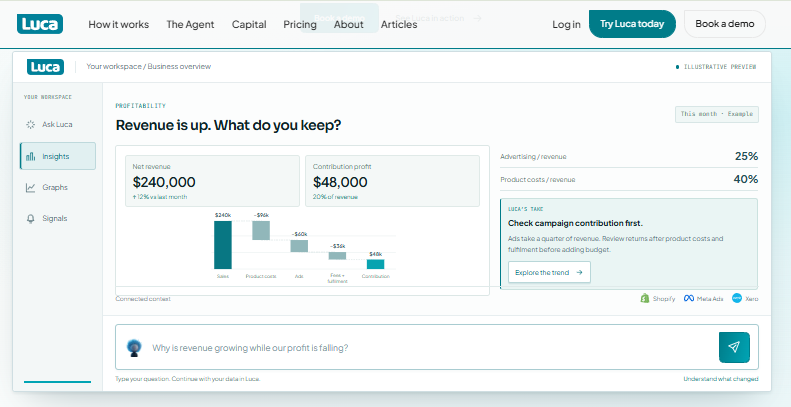
Task: Open Articles navigation item
Action: pos(399,24)
